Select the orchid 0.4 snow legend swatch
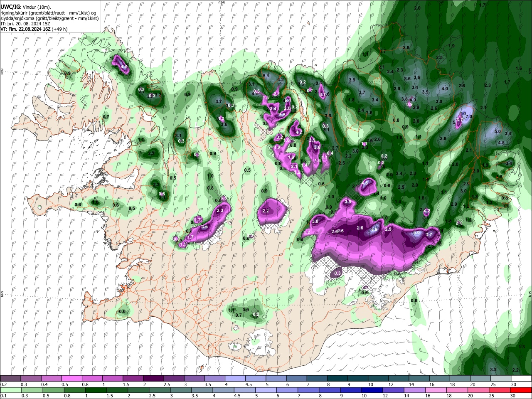The image size is (532, 399). tap(51, 379)
